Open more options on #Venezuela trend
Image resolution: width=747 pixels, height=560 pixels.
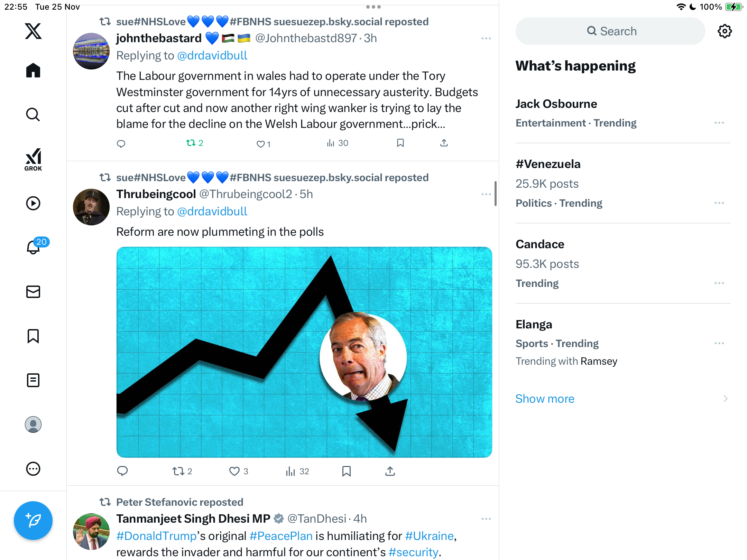coord(719,203)
